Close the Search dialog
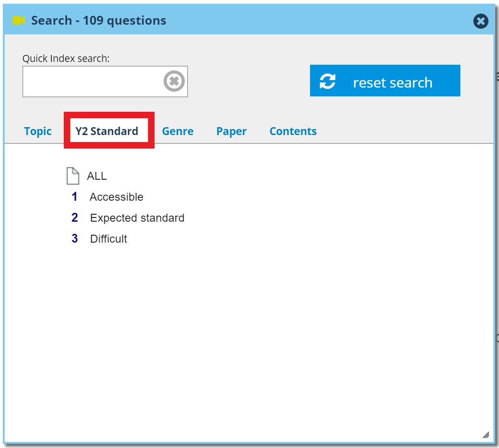The width and height of the screenshot is (499, 448). 481,21
